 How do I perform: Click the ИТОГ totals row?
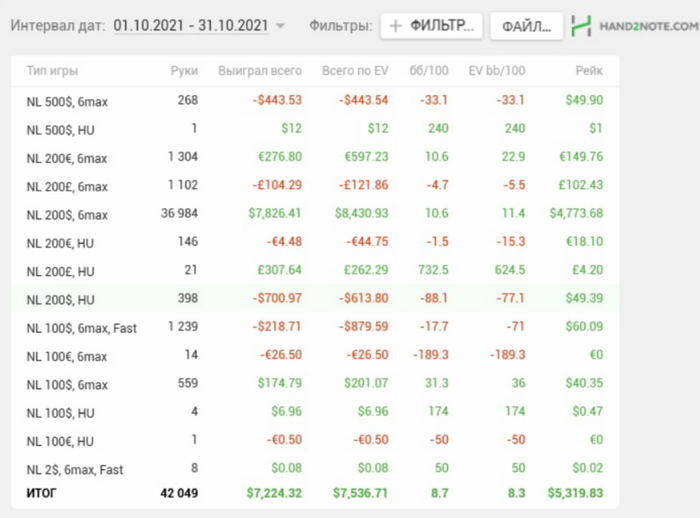[315, 493]
